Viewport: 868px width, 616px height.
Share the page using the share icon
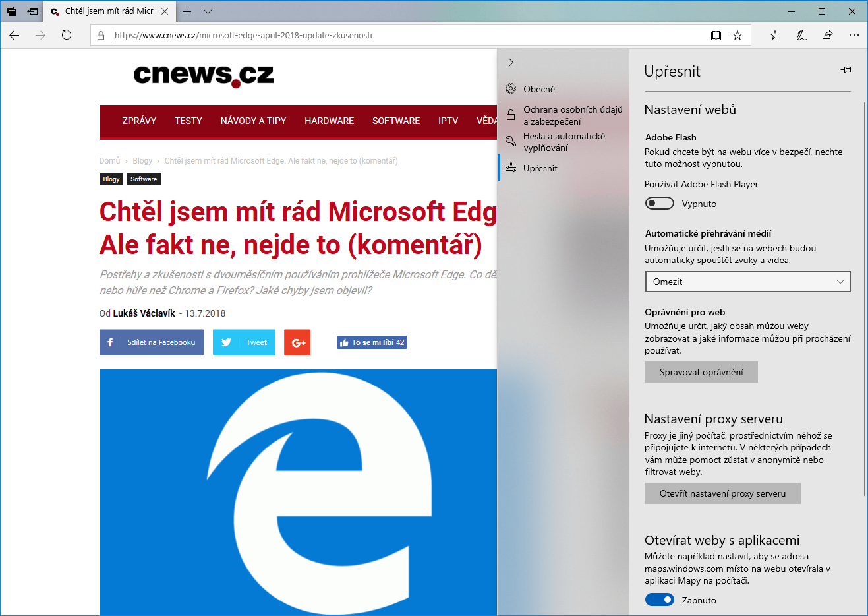coord(827,35)
